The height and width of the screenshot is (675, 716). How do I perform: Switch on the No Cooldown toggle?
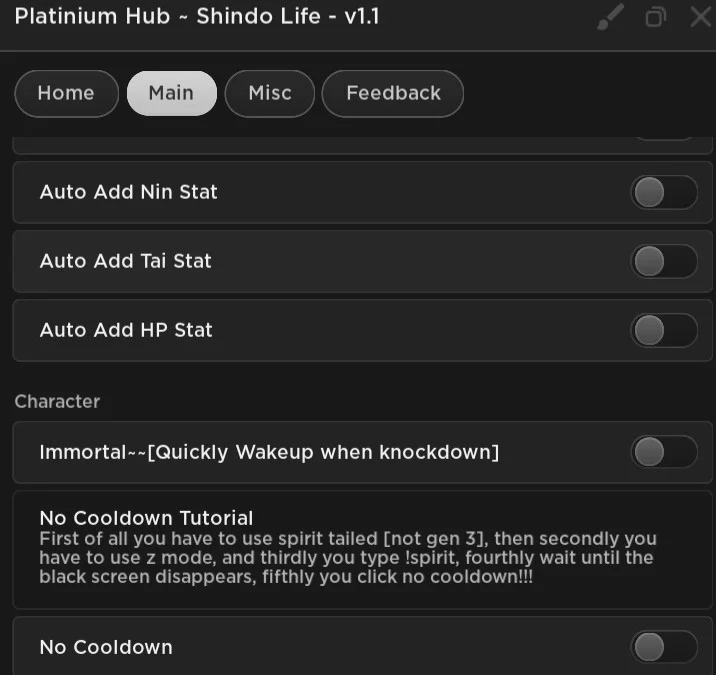tap(664, 647)
